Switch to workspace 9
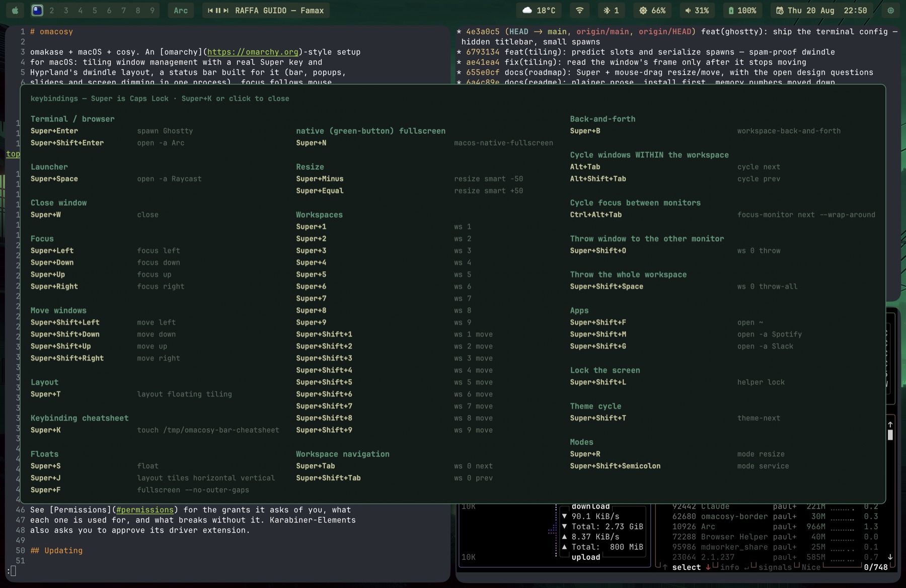This screenshot has width=906, height=588. [x=152, y=10]
